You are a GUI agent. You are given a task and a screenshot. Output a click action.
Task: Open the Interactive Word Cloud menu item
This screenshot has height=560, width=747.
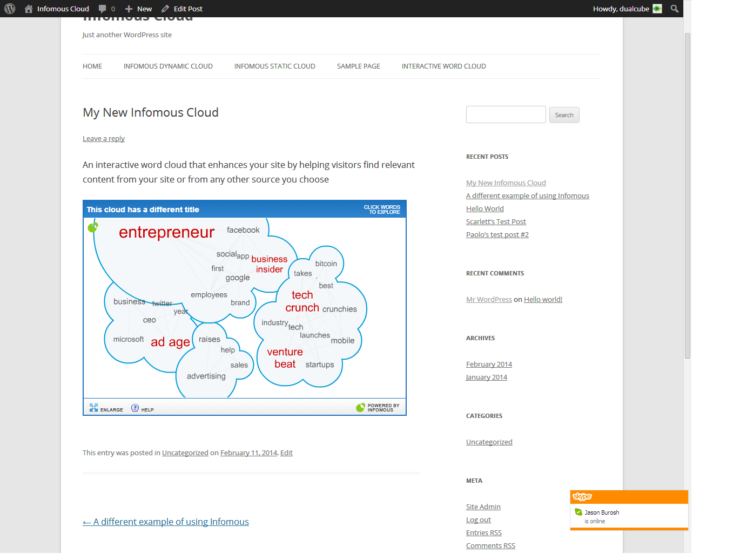[x=443, y=66]
